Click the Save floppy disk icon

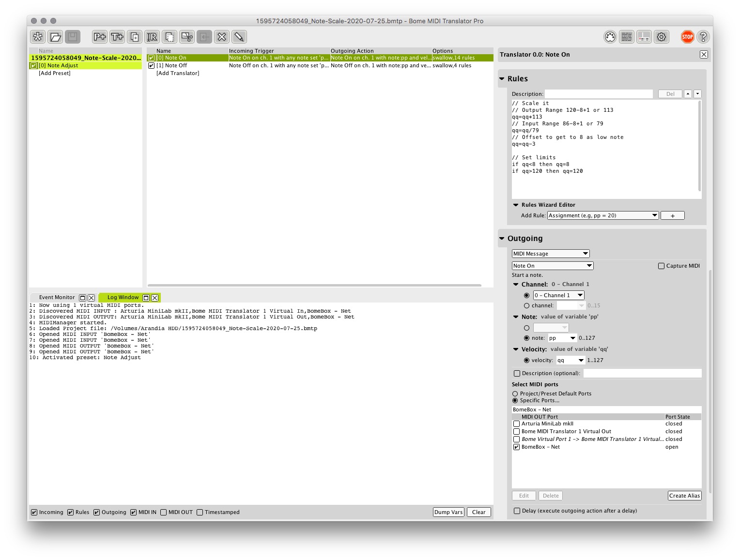point(73,37)
